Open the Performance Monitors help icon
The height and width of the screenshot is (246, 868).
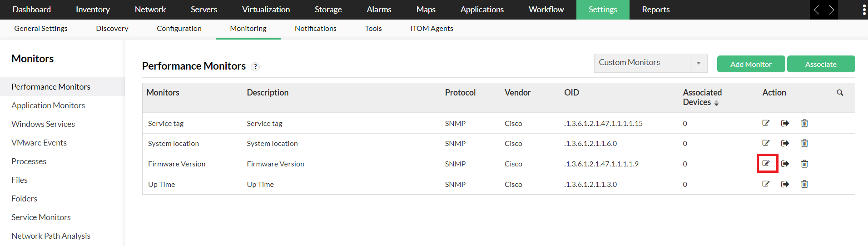coord(256,66)
